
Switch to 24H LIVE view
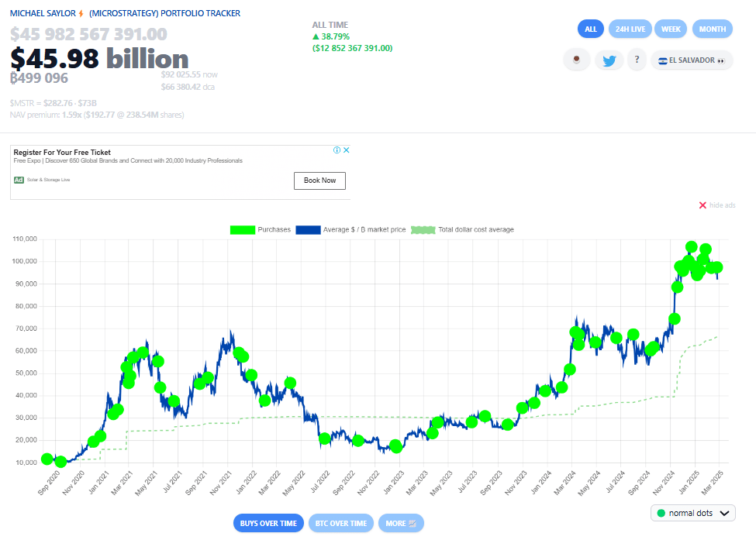(630, 29)
